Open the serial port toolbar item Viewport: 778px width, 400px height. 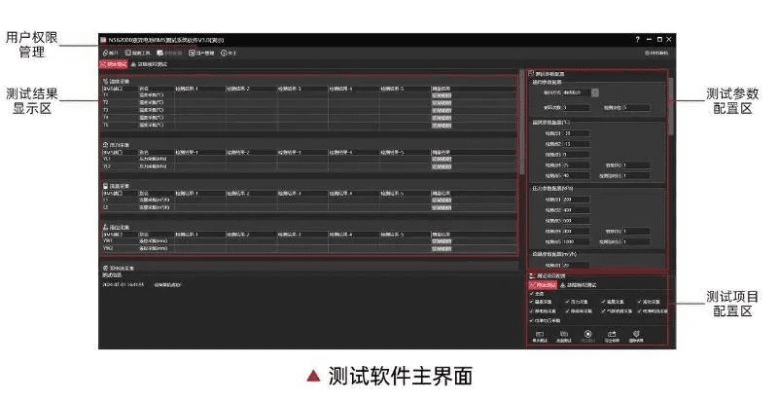pos(110,53)
